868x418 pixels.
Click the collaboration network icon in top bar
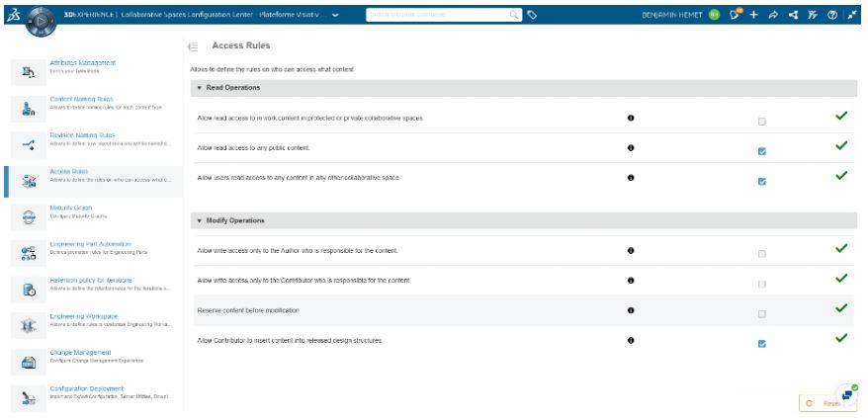point(793,15)
